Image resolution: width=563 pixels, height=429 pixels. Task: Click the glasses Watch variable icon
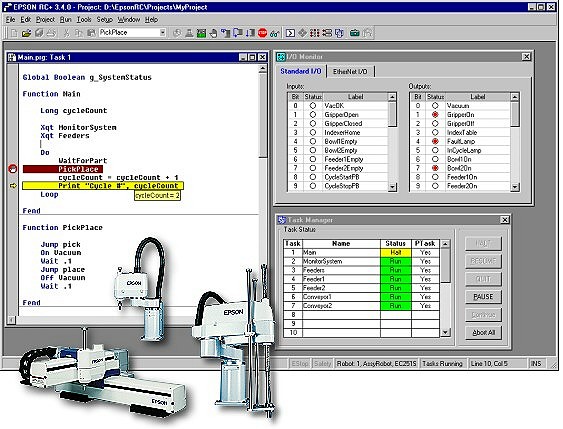pyautogui.click(x=275, y=33)
